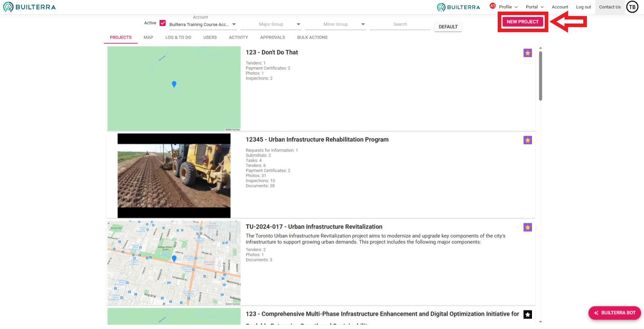Launch the Builterra Bot assistant
644x329 pixels.
tap(614, 313)
